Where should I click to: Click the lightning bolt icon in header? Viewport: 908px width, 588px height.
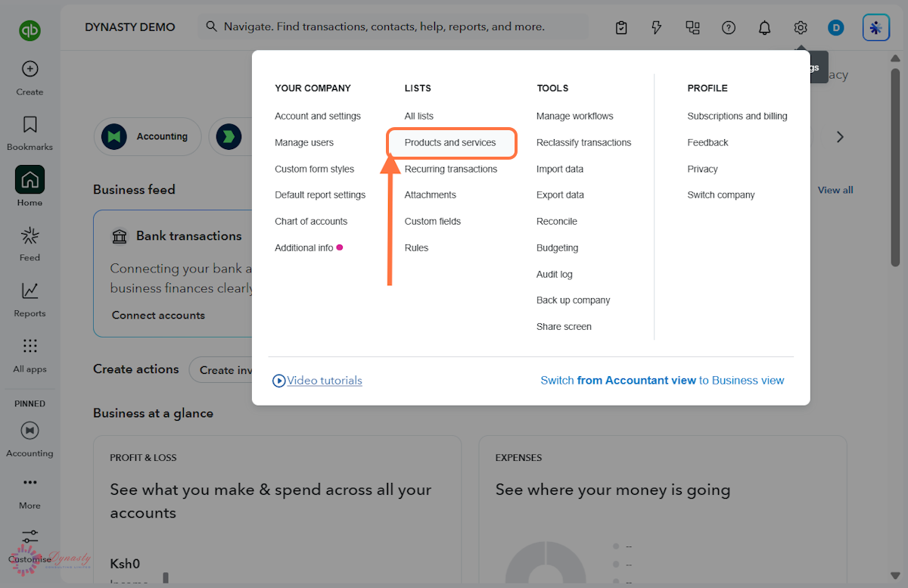657,28
